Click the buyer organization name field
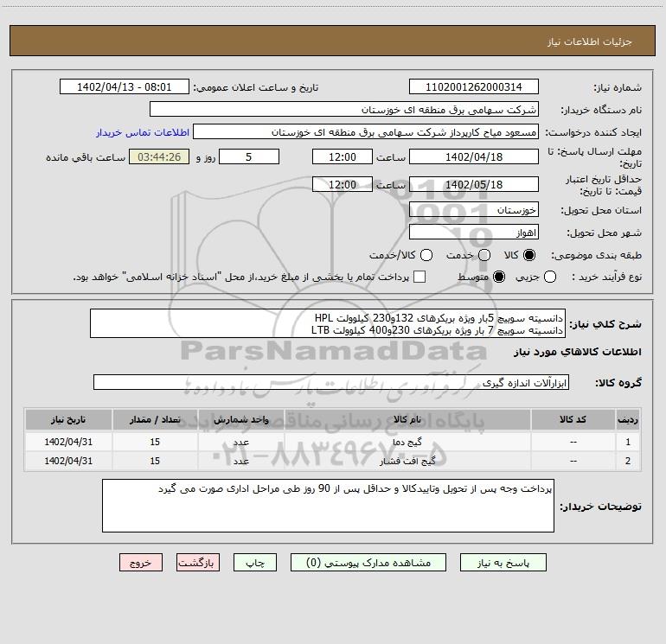 click(344, 109)
